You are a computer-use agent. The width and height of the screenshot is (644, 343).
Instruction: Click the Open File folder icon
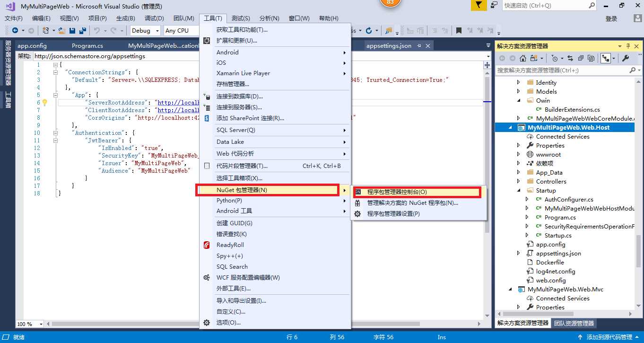coord(61,30)
